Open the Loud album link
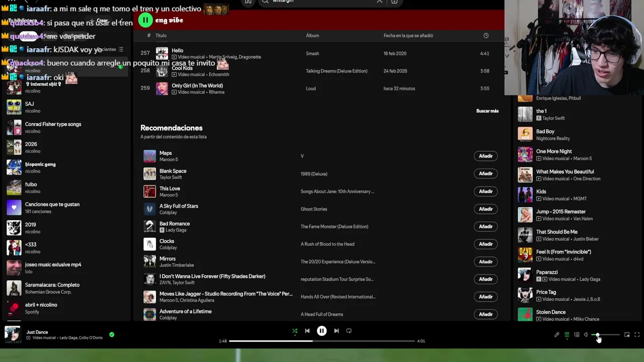The width and height of the screenshot is (644, 362). point(311,88)
